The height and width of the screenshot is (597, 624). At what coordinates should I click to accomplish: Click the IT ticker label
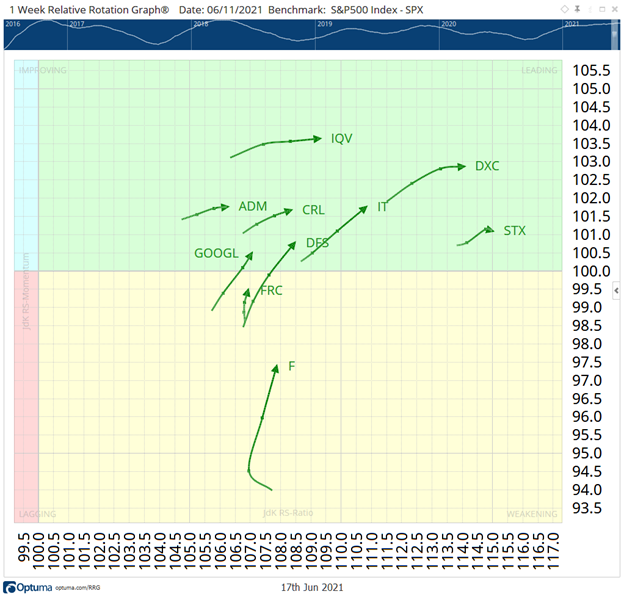click(382, 207)
